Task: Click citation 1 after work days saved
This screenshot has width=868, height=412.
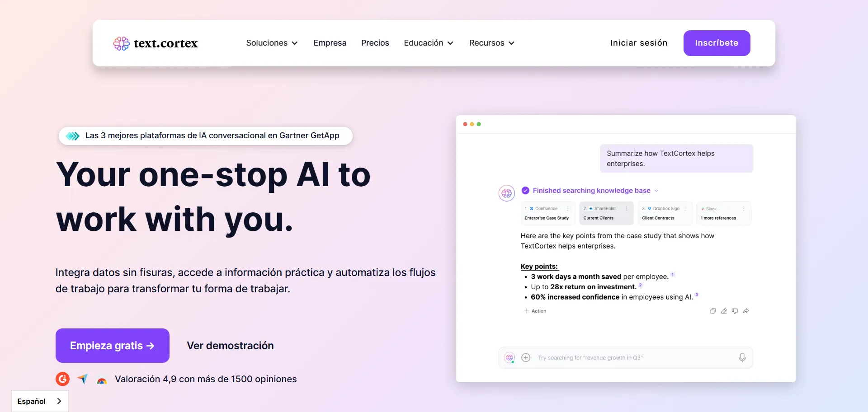Action: (x=672, y=274)
